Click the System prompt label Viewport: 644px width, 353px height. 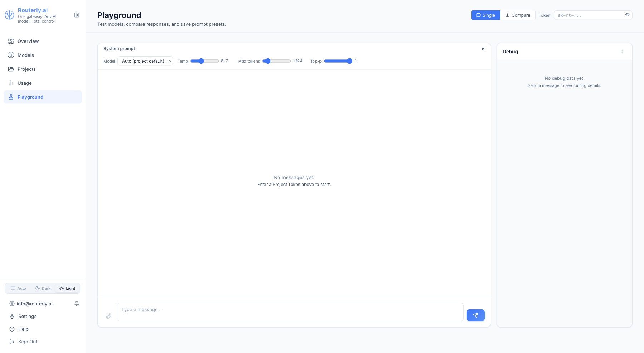coord(119,49)
